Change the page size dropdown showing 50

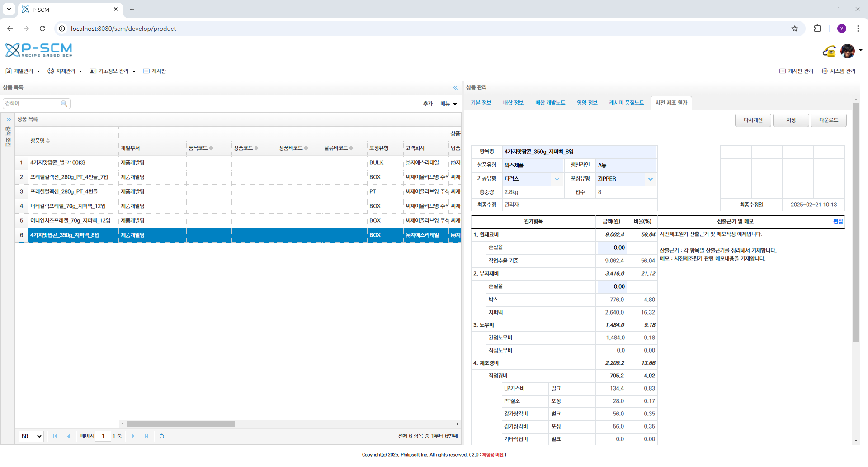tap(31, 436)
